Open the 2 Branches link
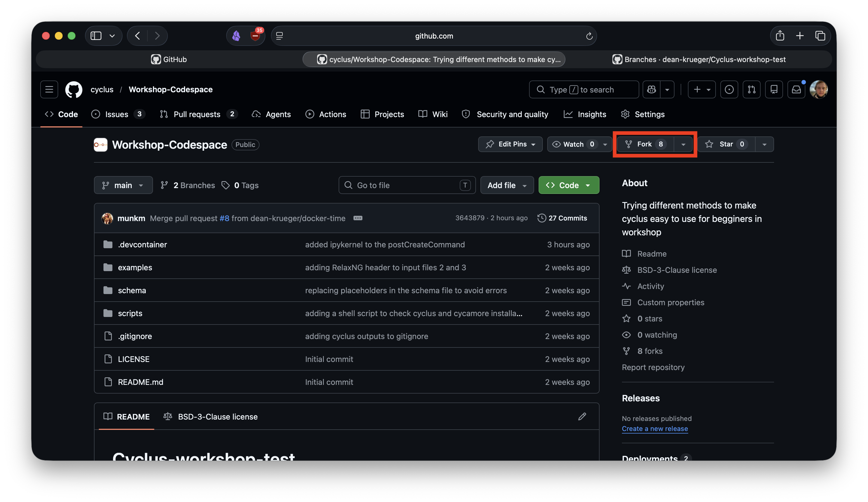The image size is (868, 502). [188, 185]
